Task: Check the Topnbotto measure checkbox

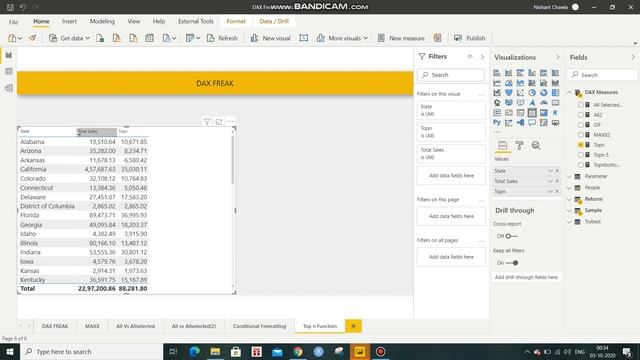Action: click(581, 164)
